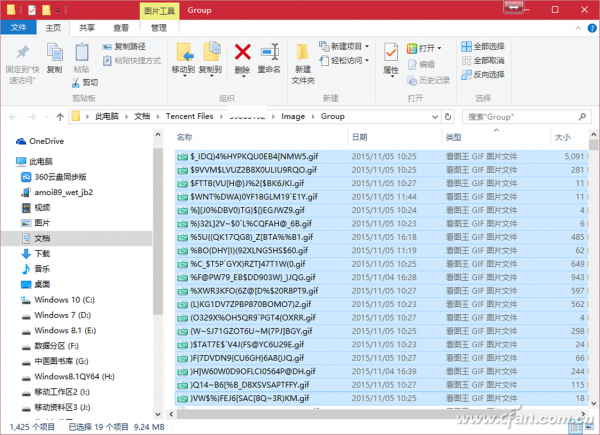
Task: Switch to the Share (共享) tab
Action: [87, 28]
